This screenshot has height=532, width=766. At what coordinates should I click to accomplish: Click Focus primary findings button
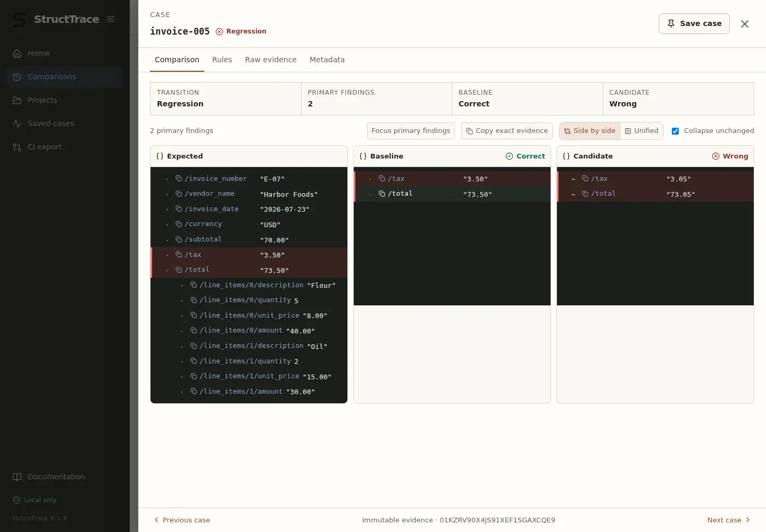coord(411,131)
